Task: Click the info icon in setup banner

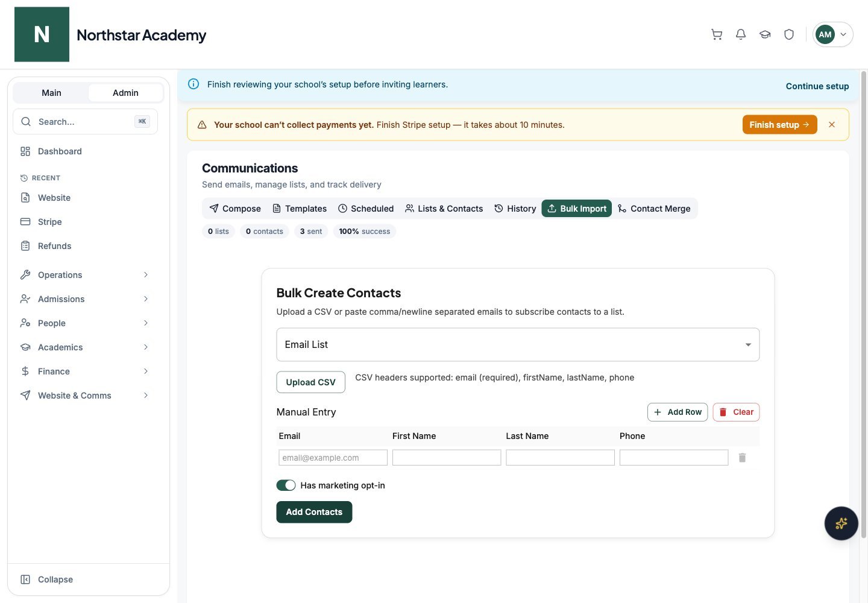Action: click(193, 84)
